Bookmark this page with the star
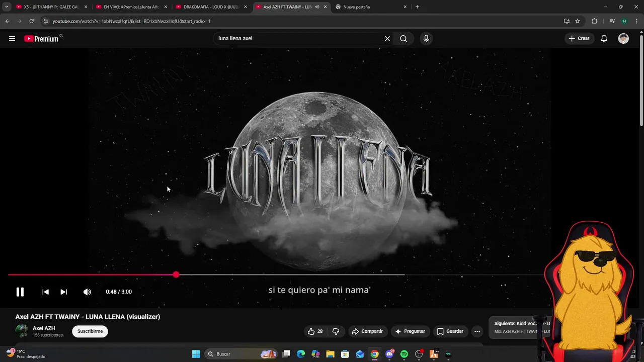This screenshot has height=362, width=644. pyautogui.click(x=578, y=21)
